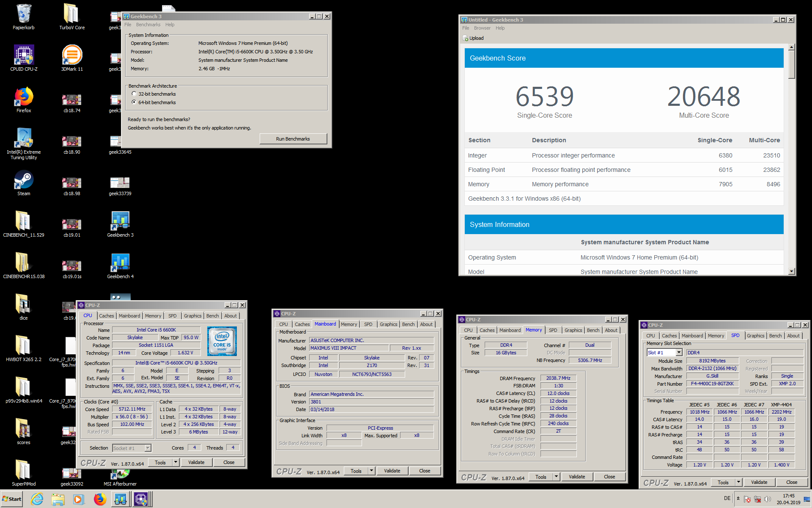Click the DE language indicator

[727, 498]
